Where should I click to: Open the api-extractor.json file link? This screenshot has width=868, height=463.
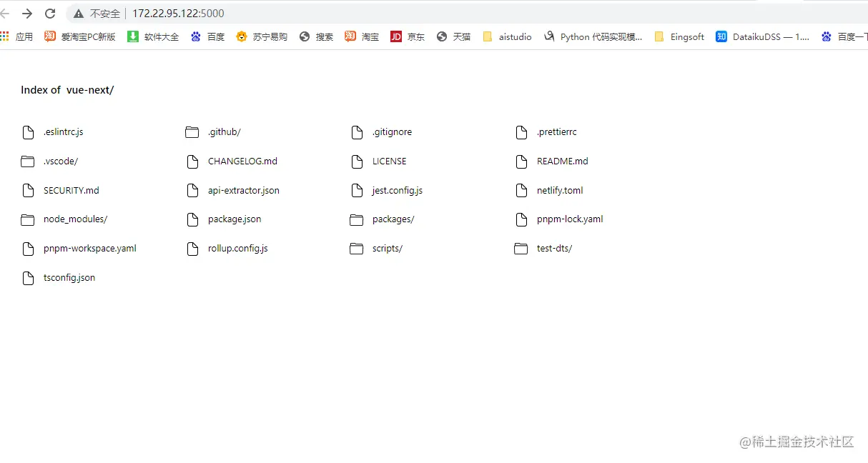244,191
